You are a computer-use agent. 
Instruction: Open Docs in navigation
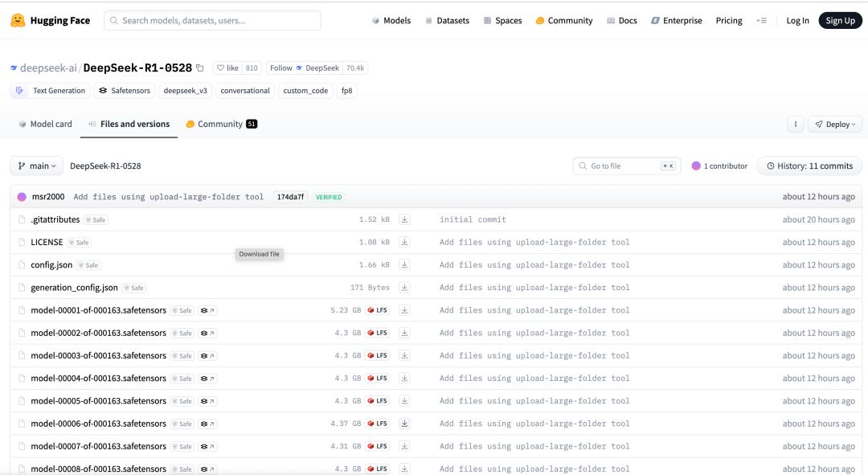coord(621,20)
